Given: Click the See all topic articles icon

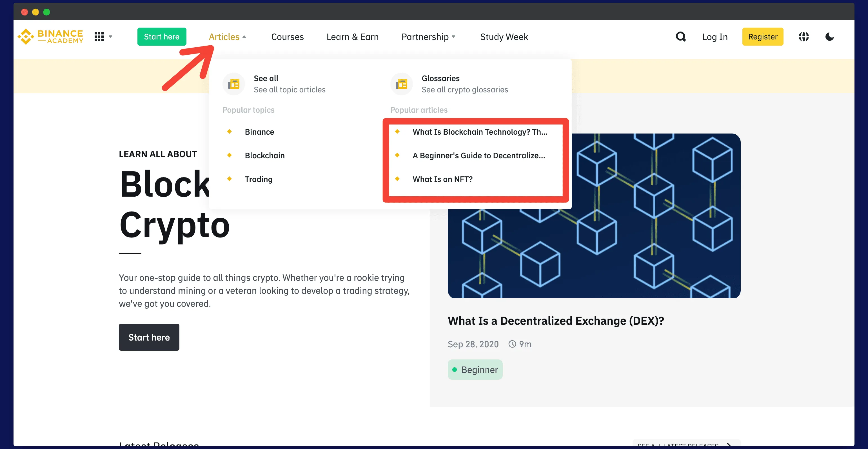Looking at the screenshot, I should point(234,84).
